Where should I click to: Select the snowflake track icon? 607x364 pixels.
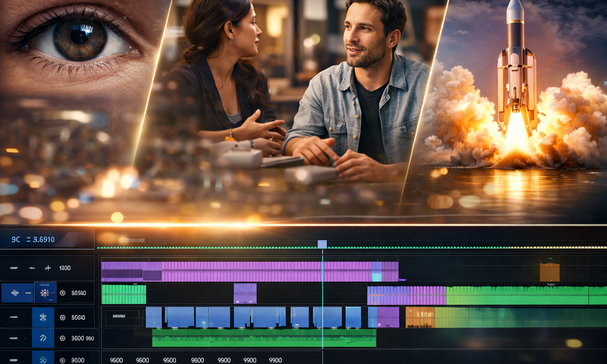(x=44, y=317)
